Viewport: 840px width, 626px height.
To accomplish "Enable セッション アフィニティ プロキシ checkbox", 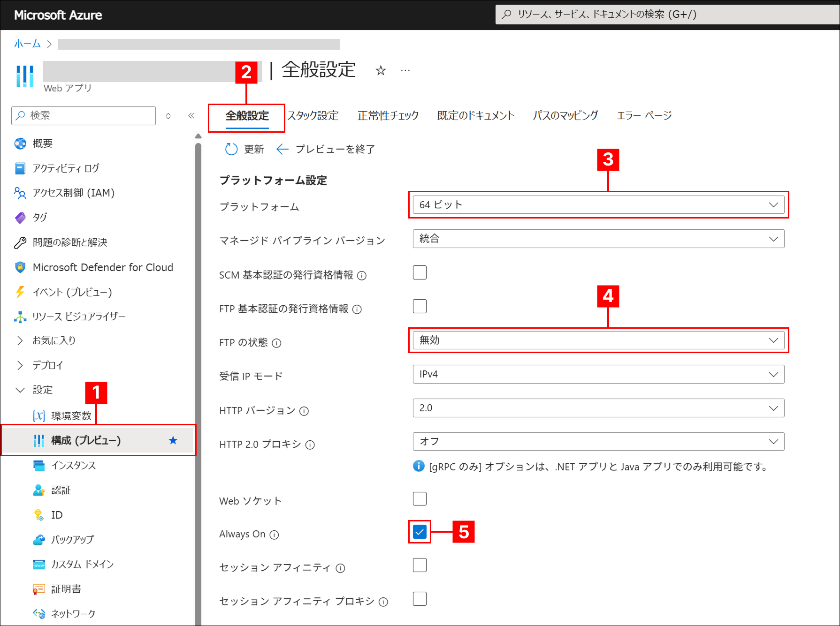I will pyautogui.click(x=420, y=599).
